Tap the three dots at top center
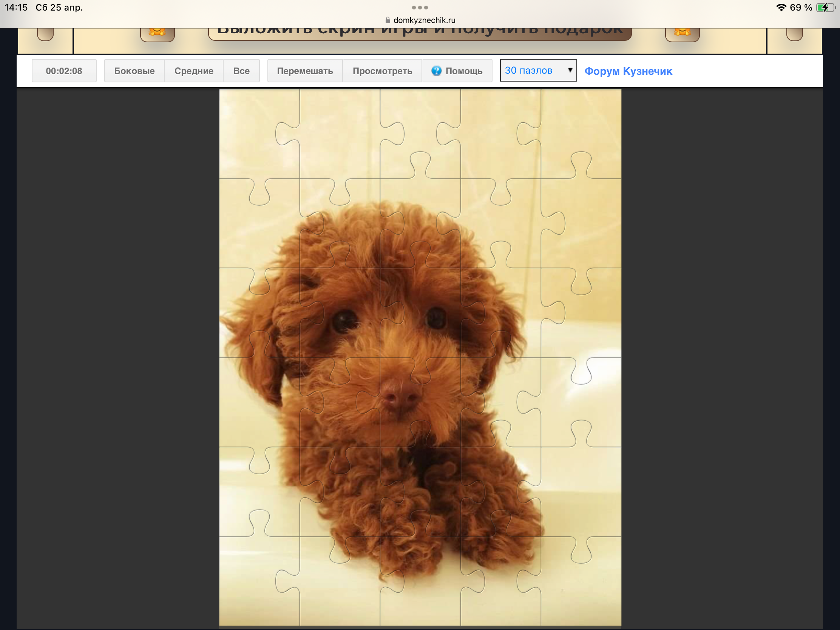 click(x=420, y=8)
